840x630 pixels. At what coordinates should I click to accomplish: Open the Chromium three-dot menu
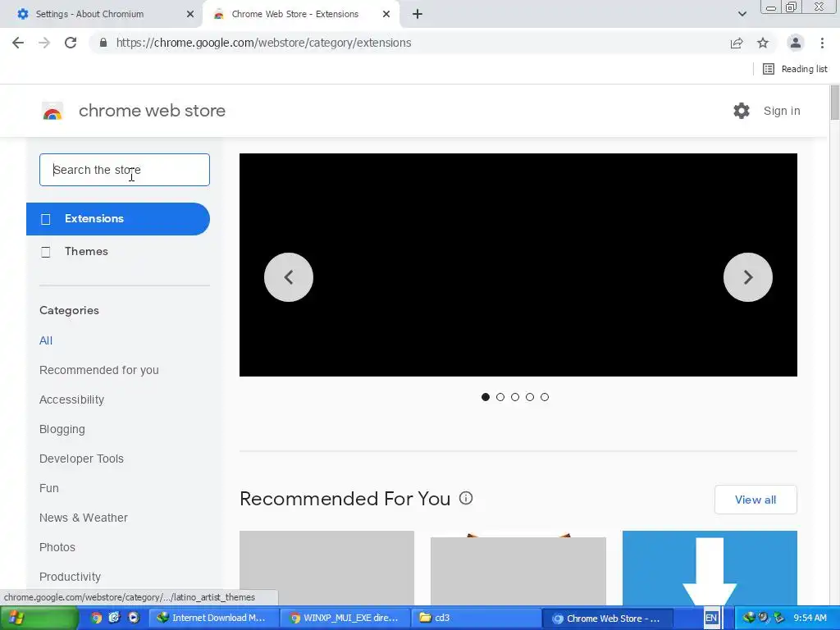coord(822,43)
